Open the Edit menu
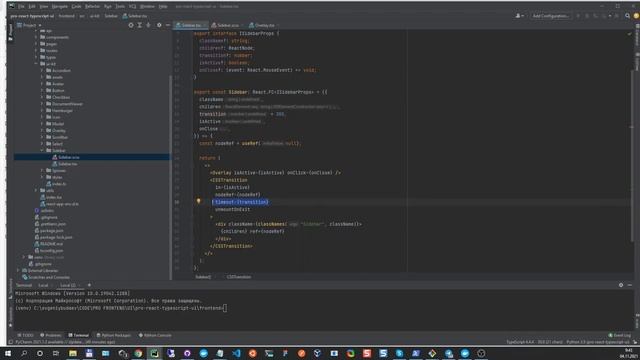 pyautogui.click(x=32, y=7)
